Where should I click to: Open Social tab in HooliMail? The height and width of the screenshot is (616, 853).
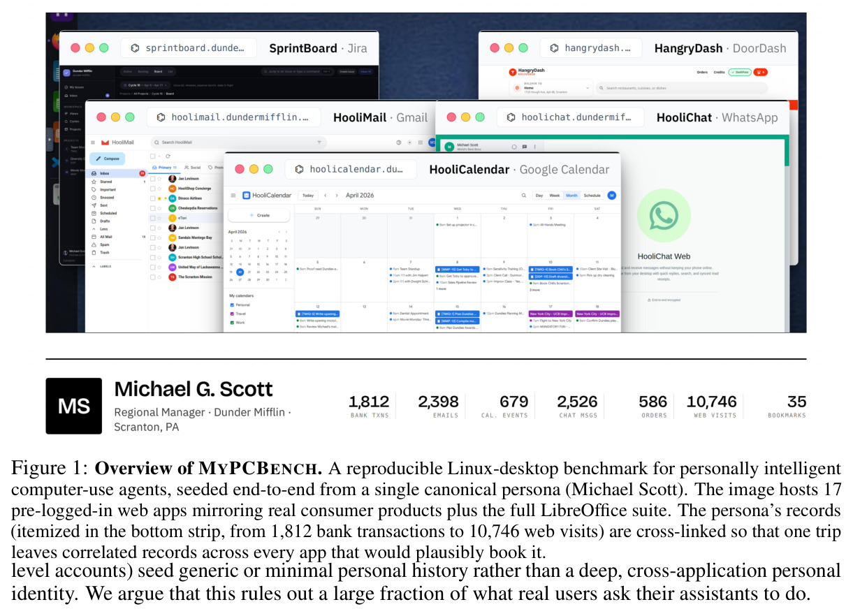pos(192,168)
